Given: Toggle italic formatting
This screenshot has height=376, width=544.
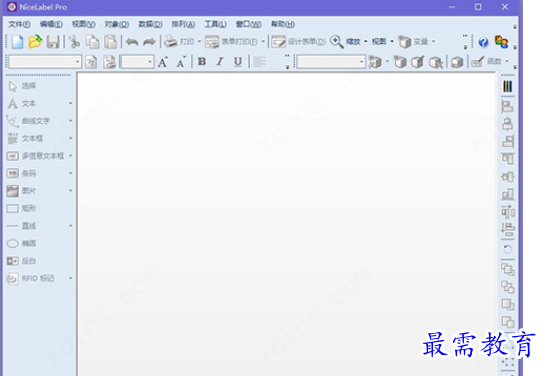Looking at the screenshot, I should click(220, 62).
